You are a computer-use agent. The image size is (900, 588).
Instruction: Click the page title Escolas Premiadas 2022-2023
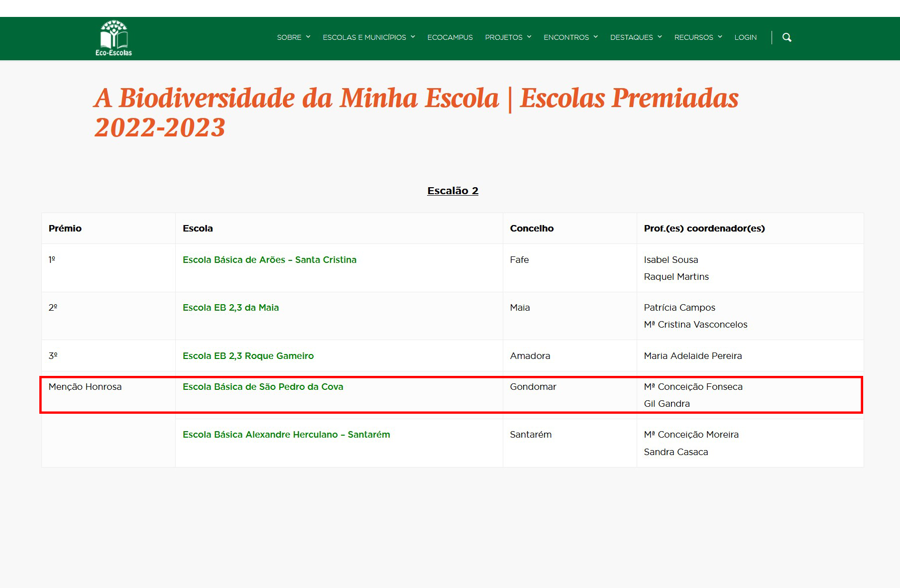coord(416,112)
